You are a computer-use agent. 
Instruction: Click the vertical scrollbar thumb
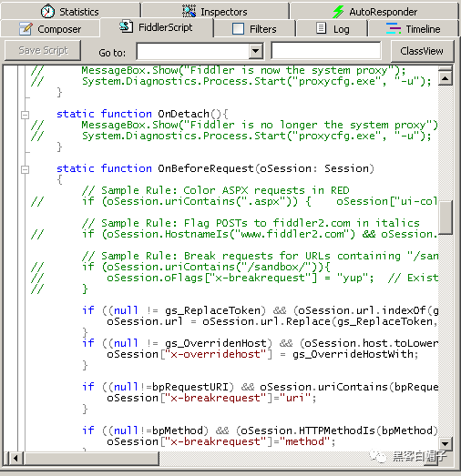tap(446, 217)
